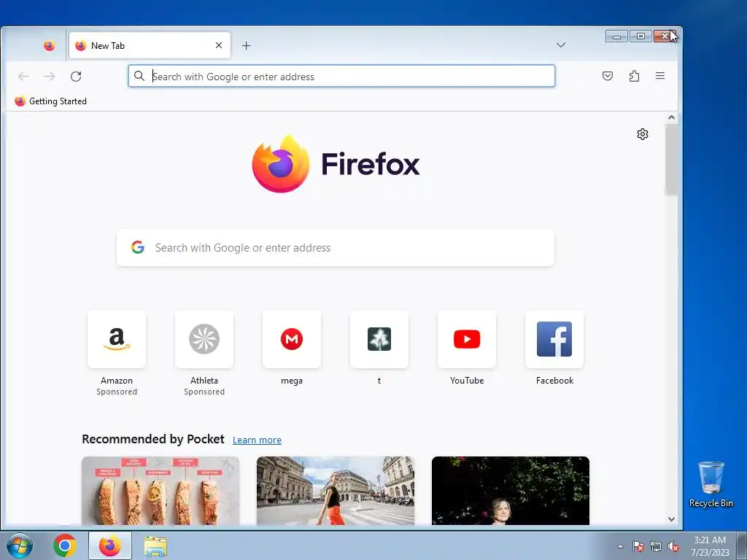The image size is (747, 560).
Task: Click the Firefox logo on the page
Action: [x=336, y=164]
